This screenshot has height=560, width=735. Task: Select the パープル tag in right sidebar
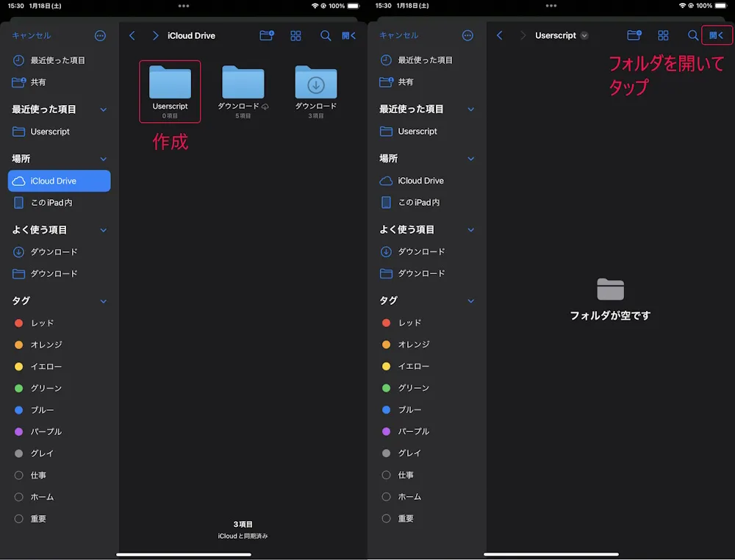coord(426,431)
